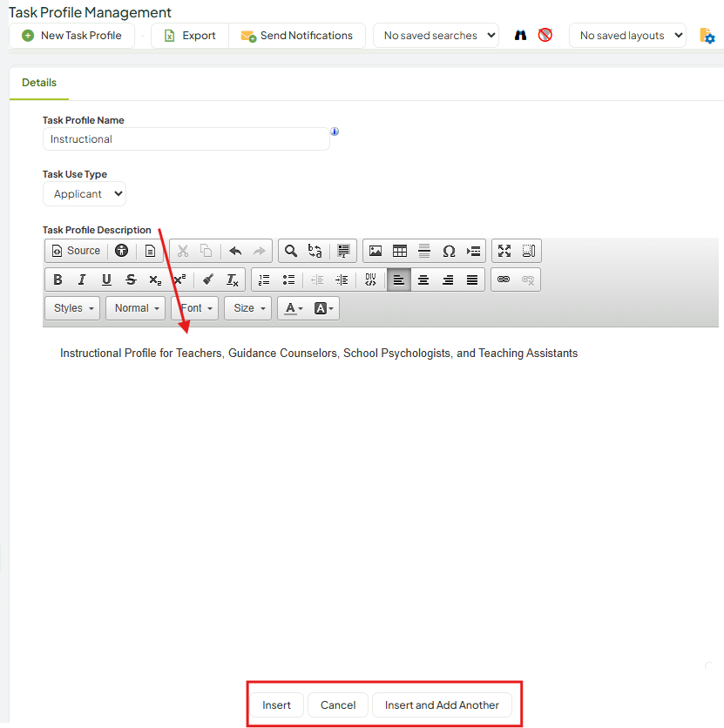Open the saved layouts dropdown

coord(627,36)
